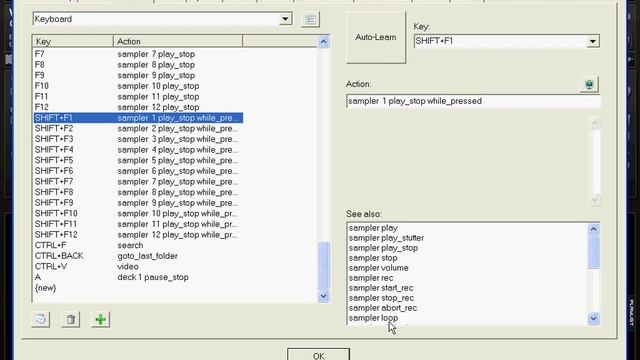Select the CTRL+V video mapping row
640x360 pixels.
coord(138,267)
